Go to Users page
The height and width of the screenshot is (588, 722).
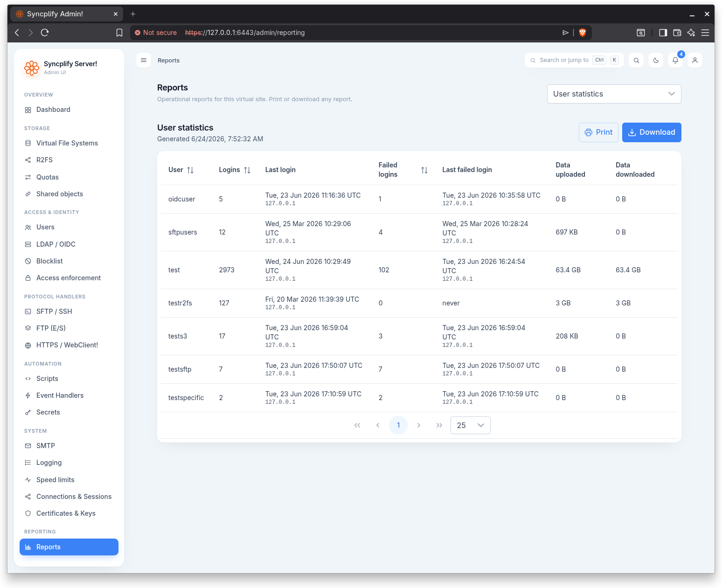pyautogui.click(x=69, y=227)
